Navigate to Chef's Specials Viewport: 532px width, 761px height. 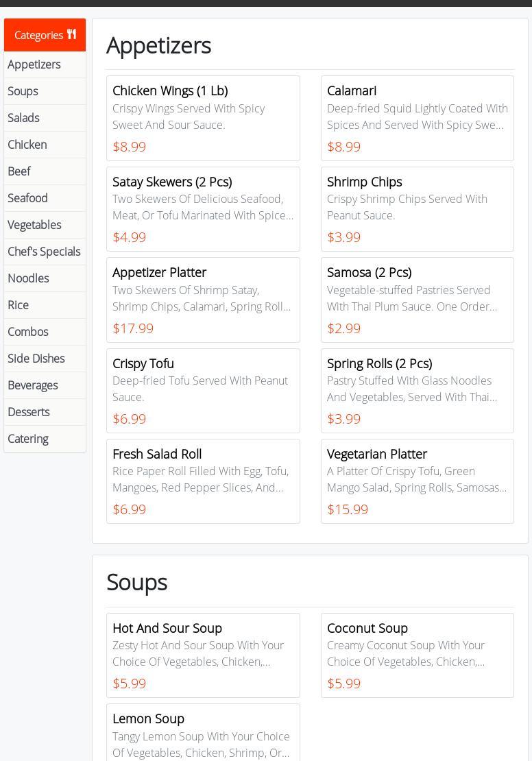44,252
